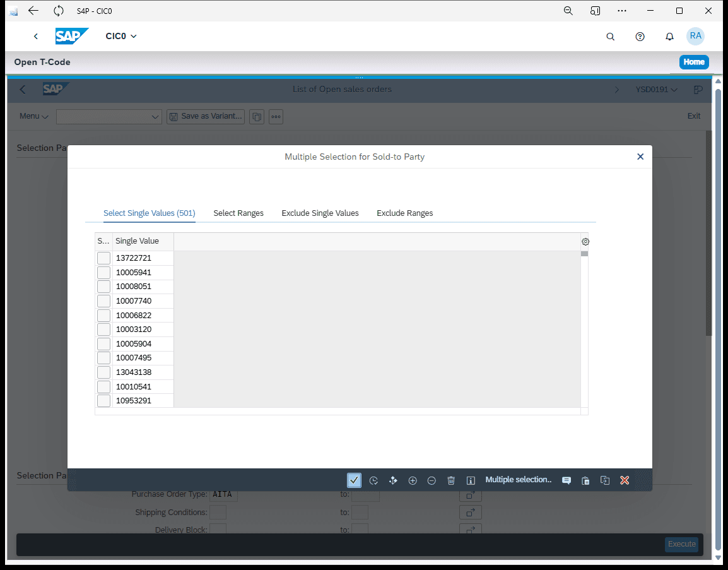Click the Multiple selection.. button

pos(519,480)
